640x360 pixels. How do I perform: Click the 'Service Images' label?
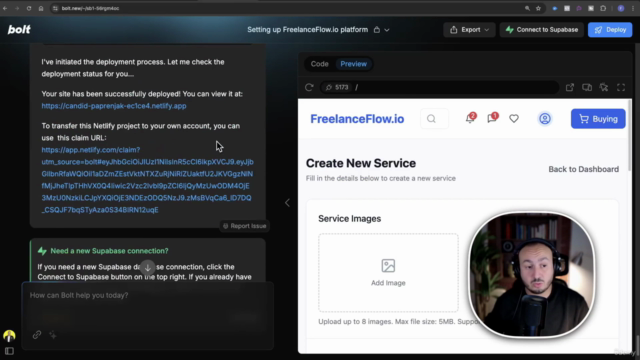pos(349,218)
